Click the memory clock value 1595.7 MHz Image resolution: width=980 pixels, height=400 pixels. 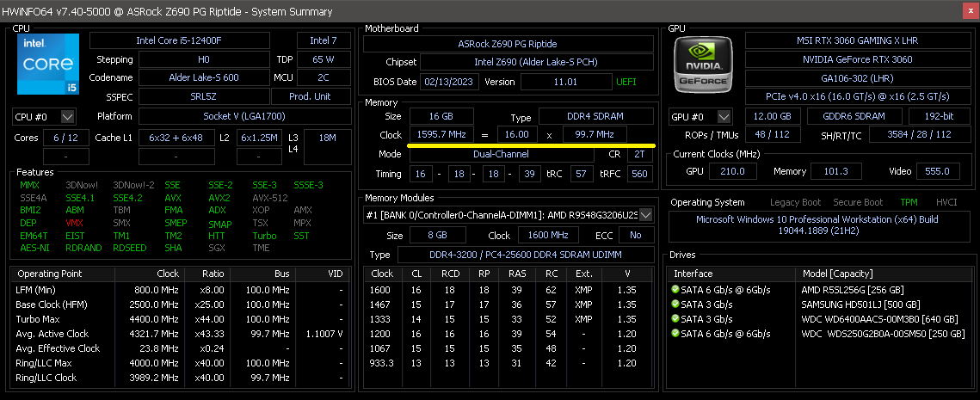(441, 134)
